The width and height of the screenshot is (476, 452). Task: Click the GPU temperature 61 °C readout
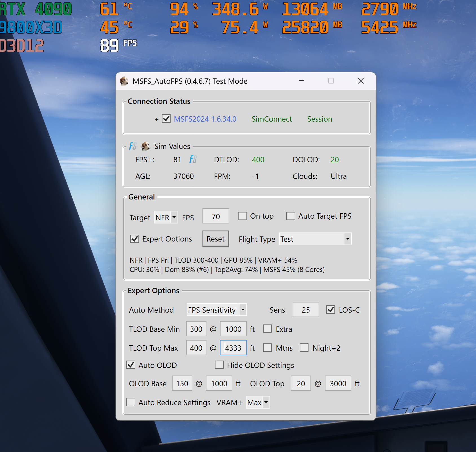coord(116,9)
